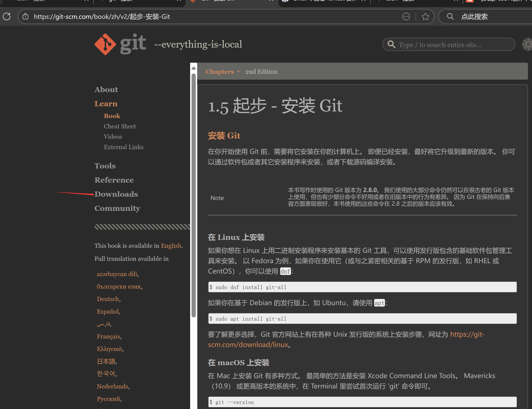The height and width of the screenshot is (409, 532).
Task: Click the git-scm.com/download/linux link
Action: pos(248,345)
